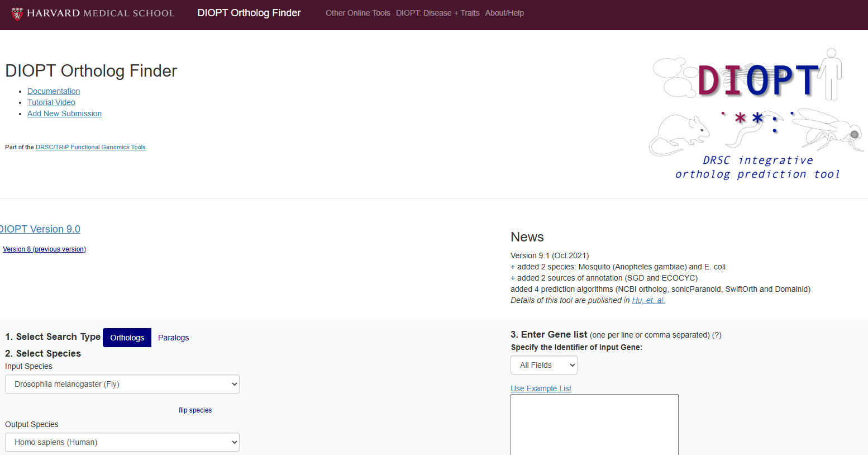The image size is (868, 455).
Task: Open the Tutorial Video link
Action: point(51,102)
